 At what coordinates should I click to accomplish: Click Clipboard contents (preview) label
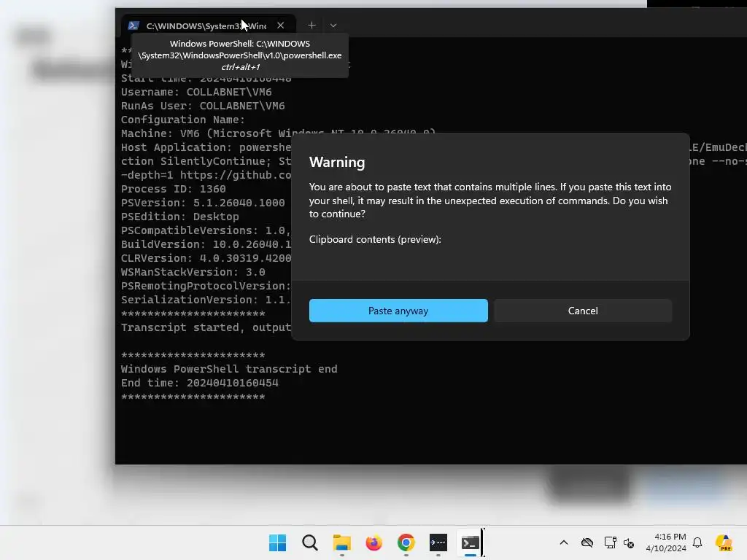pyautogui.click(x=375, y=239)
